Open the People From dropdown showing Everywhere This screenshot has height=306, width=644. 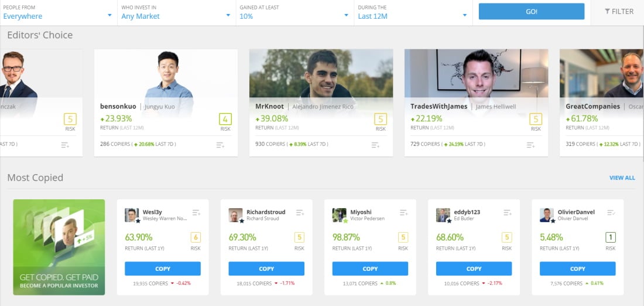coord(59,12)
